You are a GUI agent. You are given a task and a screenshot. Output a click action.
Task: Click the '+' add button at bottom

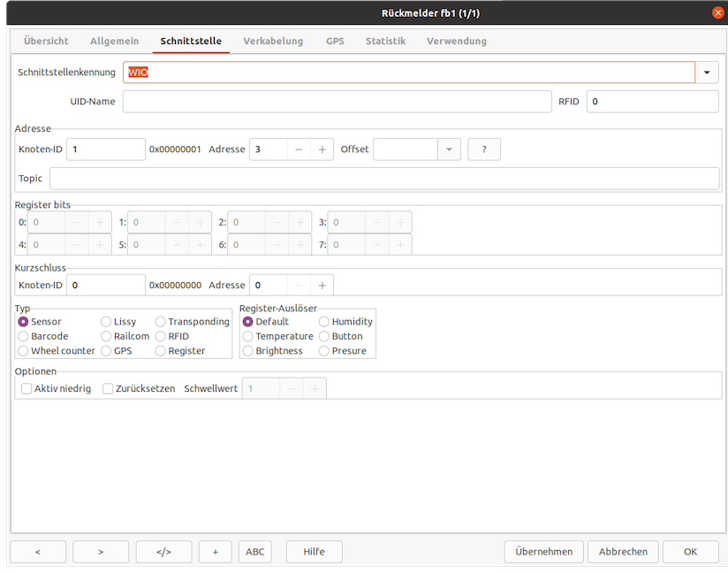(x=215, y=552)
